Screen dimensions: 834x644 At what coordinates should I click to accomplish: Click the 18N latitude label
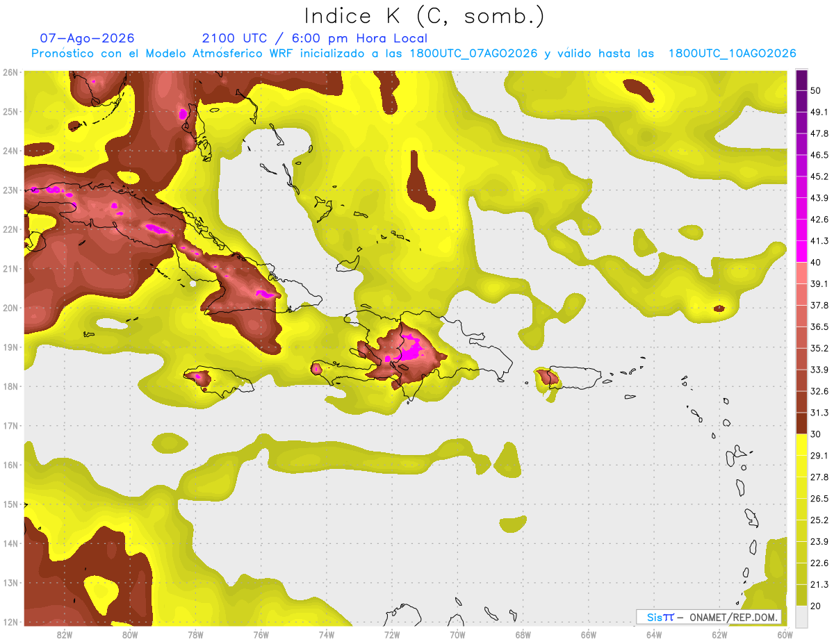[10, 386]
